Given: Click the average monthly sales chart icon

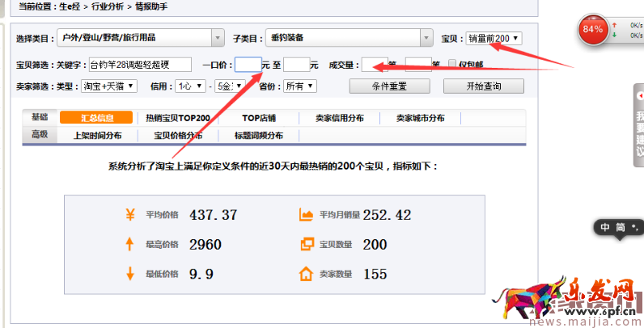Looking at the screenshot, I should [x=306, y=215].
